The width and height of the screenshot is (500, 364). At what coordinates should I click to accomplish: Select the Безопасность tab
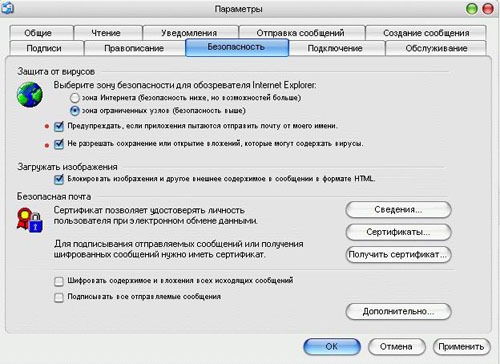(237, 47)
